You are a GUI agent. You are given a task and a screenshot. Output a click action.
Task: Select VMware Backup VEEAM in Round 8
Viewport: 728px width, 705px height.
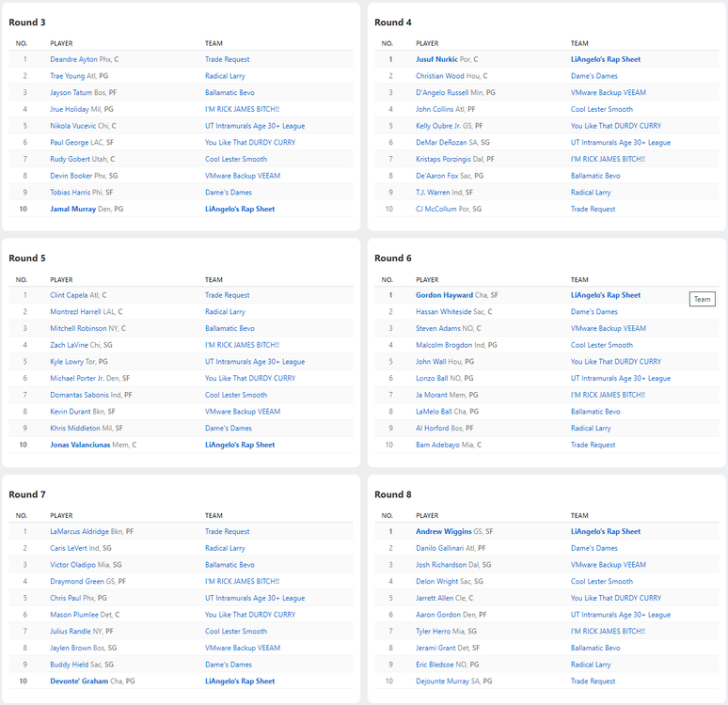609,565
